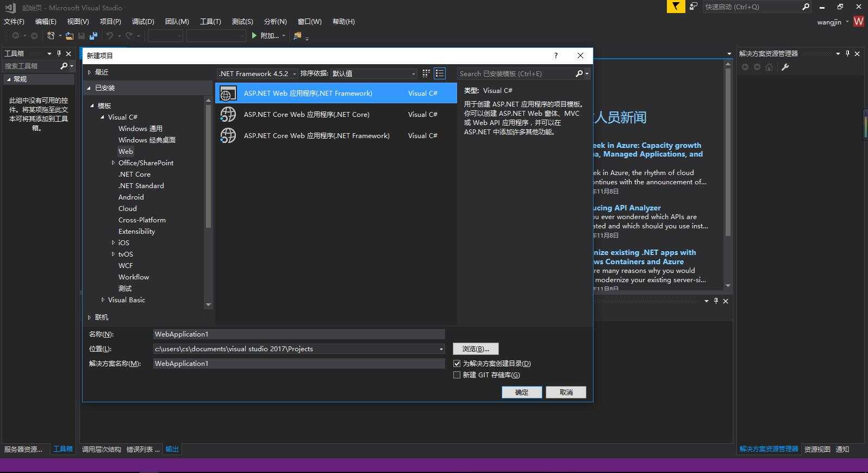
Task: Open the Debug menu
Action: (x=143, y=21)
